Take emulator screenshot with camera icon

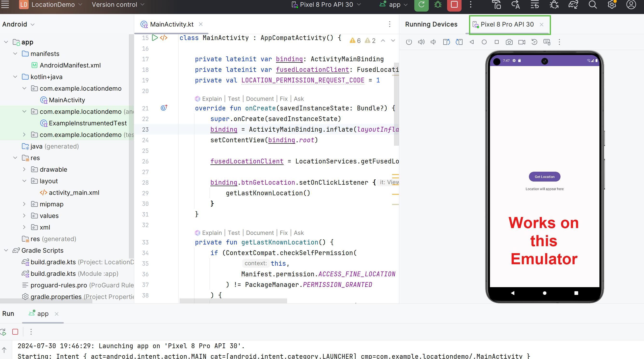coord(509,42)
